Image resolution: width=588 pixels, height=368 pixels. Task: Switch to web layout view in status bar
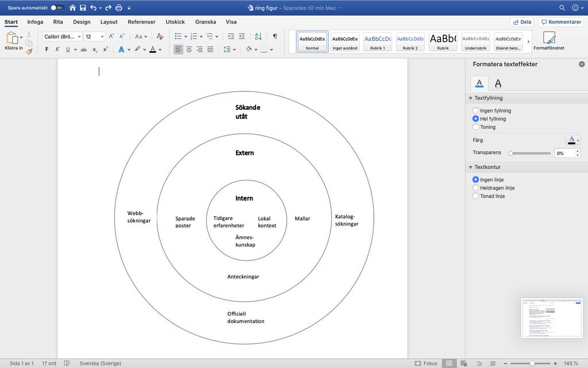coord(463,363)
